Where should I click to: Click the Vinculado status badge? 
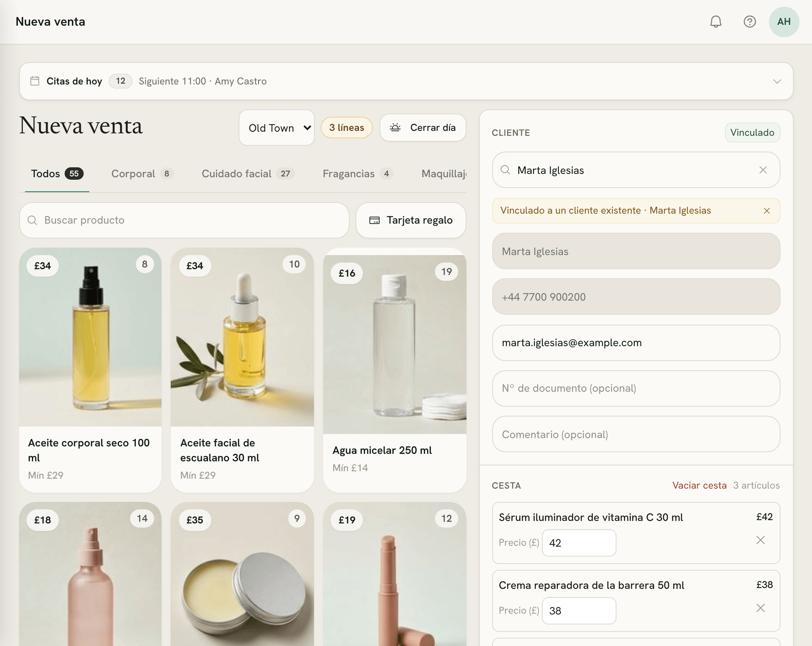(752, 133)
